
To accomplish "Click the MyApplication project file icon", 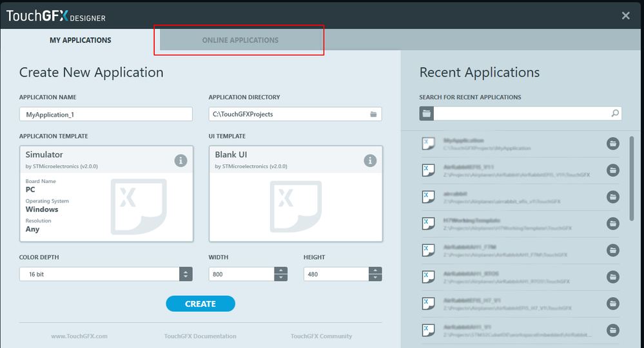I will 429,144.
